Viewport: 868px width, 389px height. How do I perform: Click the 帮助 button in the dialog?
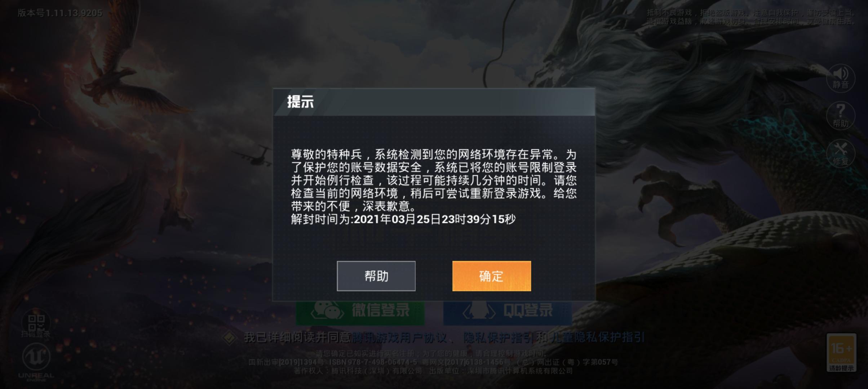[x=376, y=276]
